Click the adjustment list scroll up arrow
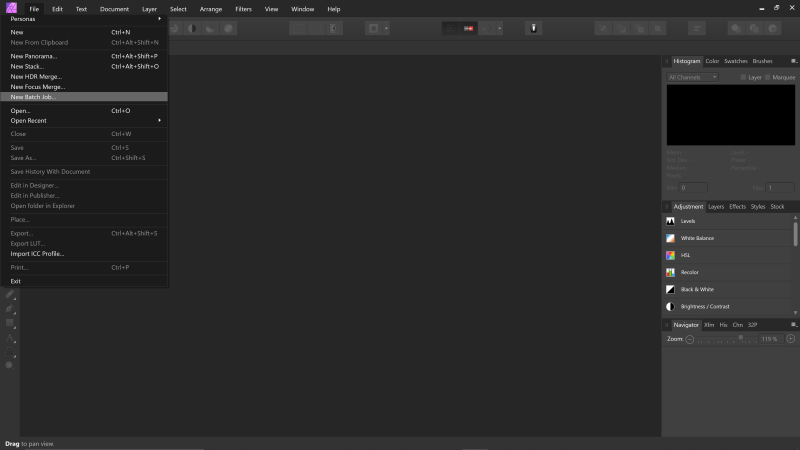800x450 pixels. pos(795,218)
